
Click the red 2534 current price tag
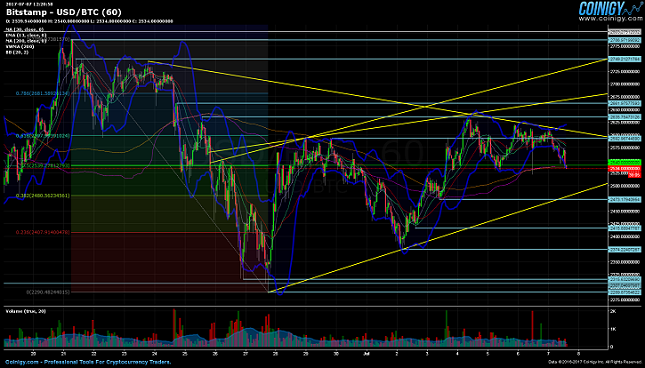coord(624,169)
